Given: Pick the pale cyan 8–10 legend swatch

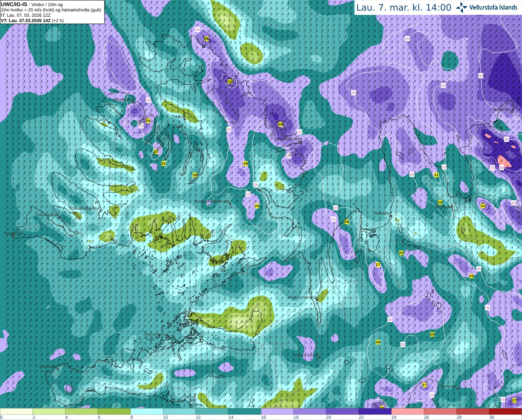Looking at the screenshot, I should pyautogui.click(x=147, y=411).
